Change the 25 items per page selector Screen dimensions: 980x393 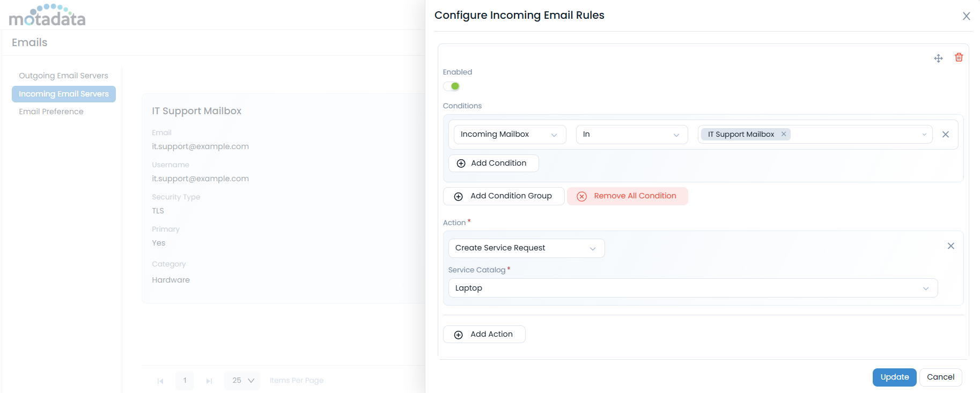point(242,381)
